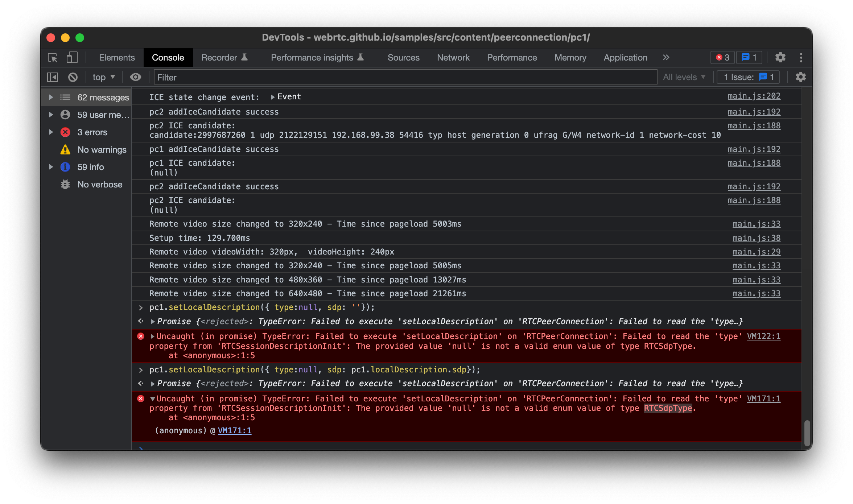Toggle the device emulation toolbar
This screenshot has width=853, height=504.
[72, 57]
